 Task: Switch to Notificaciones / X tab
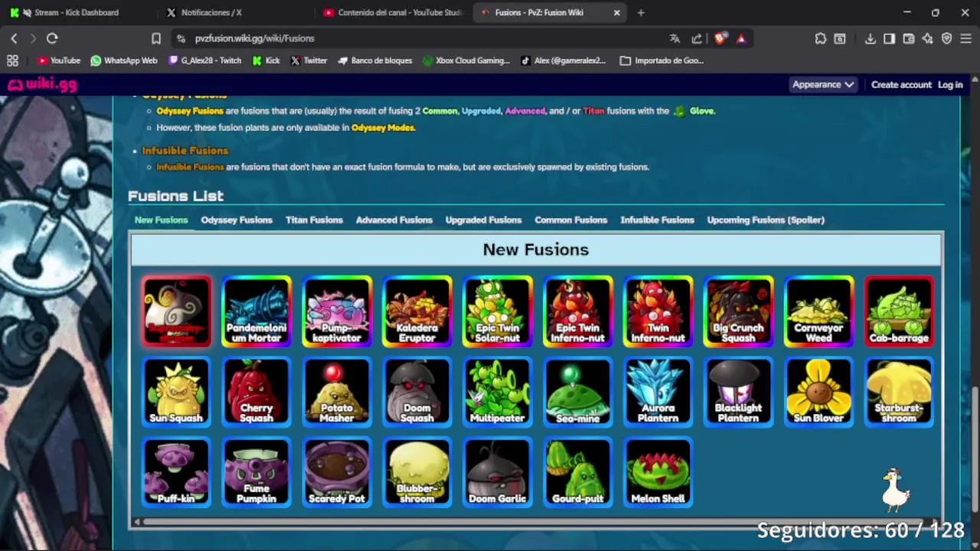(x=211, y=12)
